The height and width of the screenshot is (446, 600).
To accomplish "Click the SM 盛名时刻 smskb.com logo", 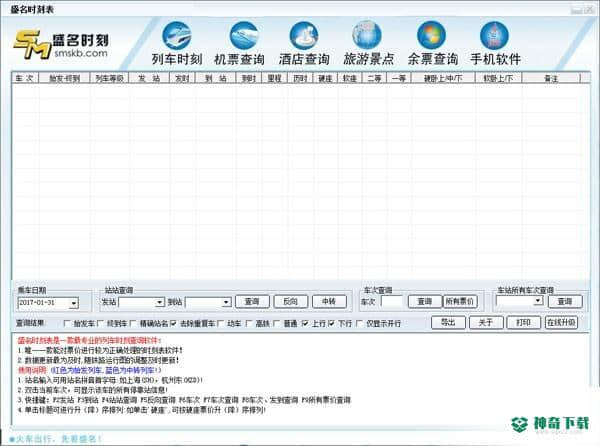I will pos(61,45).
